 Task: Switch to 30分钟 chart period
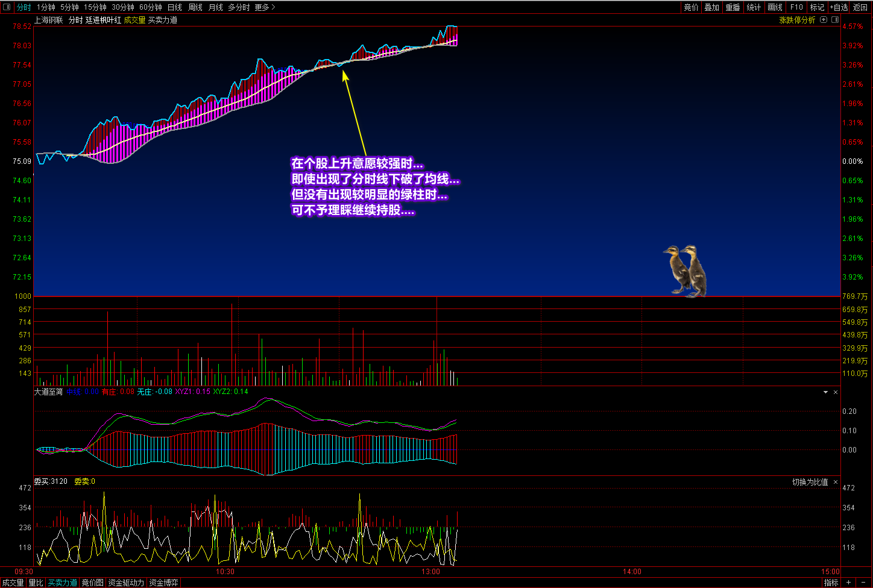(123, 7)
